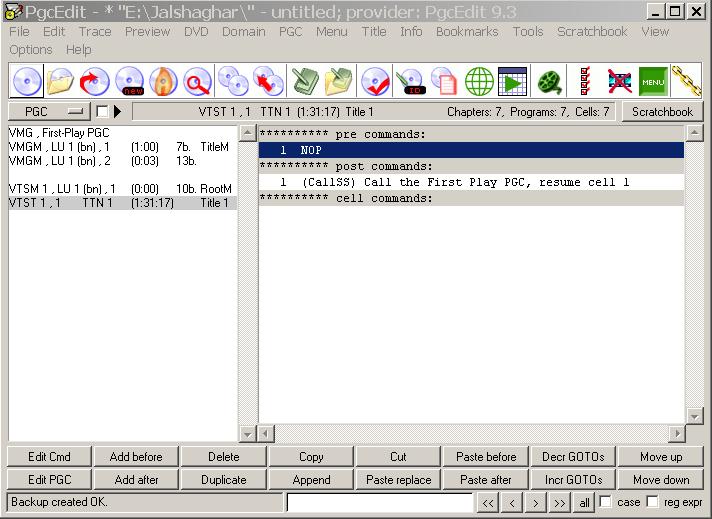Toggle the checkbox next to PGC selector
Screen dimensions: 712x519
(x=102, y=111)
